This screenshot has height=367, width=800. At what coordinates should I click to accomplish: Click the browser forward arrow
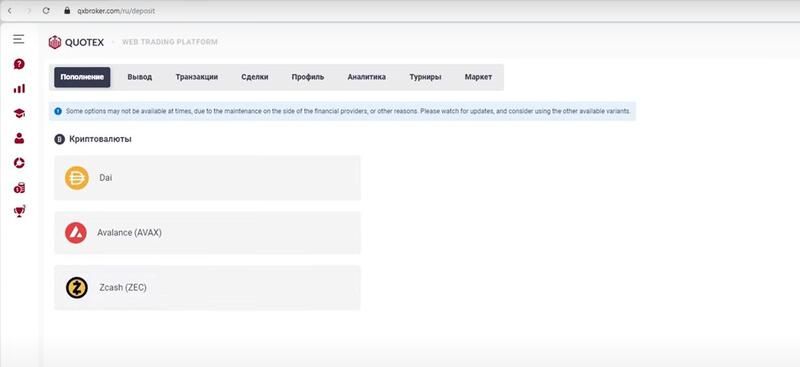(28, 10)
